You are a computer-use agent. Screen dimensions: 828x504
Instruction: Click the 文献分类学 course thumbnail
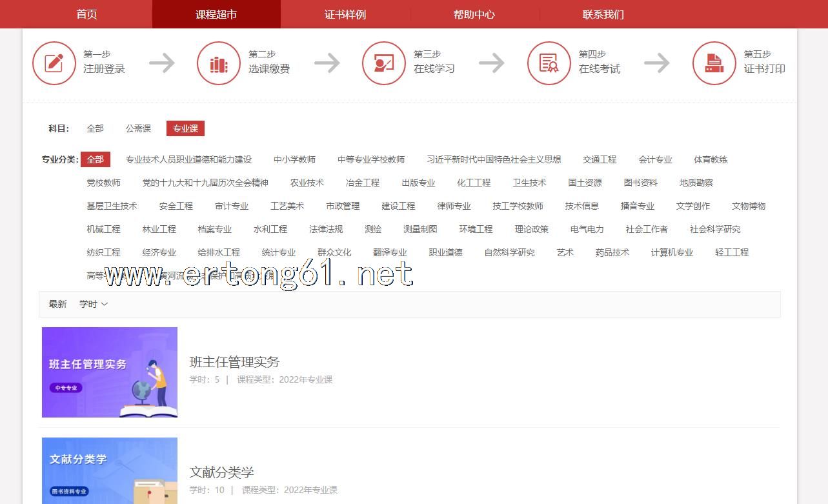pyautogui.click(x=110, y=470)
